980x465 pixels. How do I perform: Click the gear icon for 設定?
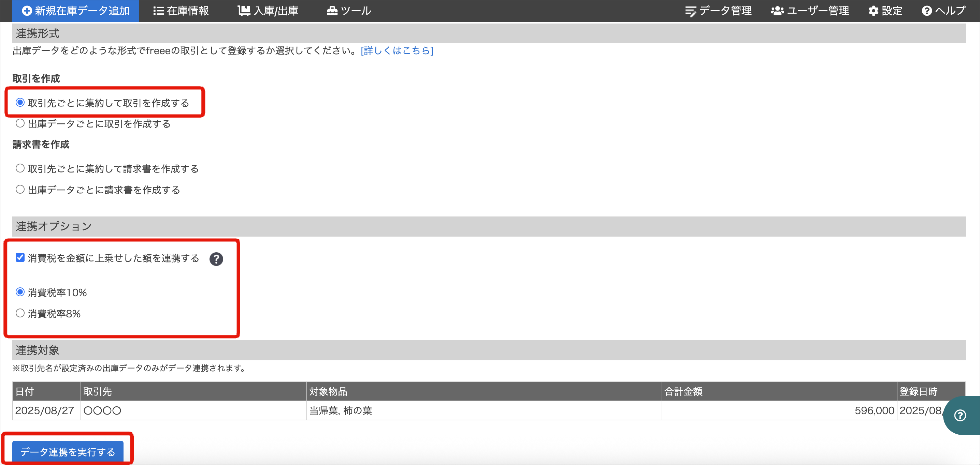tap(873, 11)
